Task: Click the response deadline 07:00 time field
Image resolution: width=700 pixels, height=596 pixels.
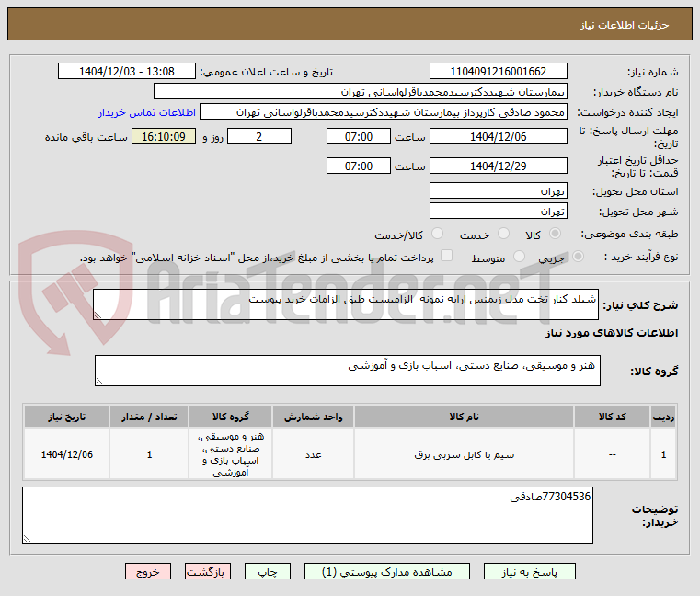Action: 359,137
